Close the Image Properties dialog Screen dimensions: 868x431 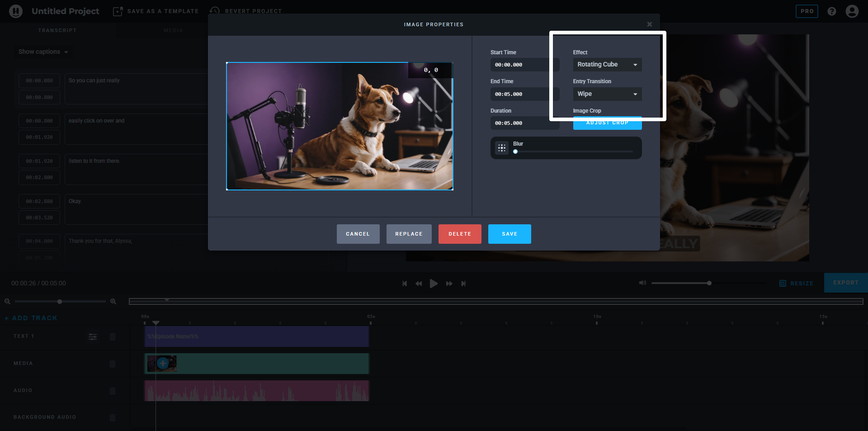click(x=650, y=24)
